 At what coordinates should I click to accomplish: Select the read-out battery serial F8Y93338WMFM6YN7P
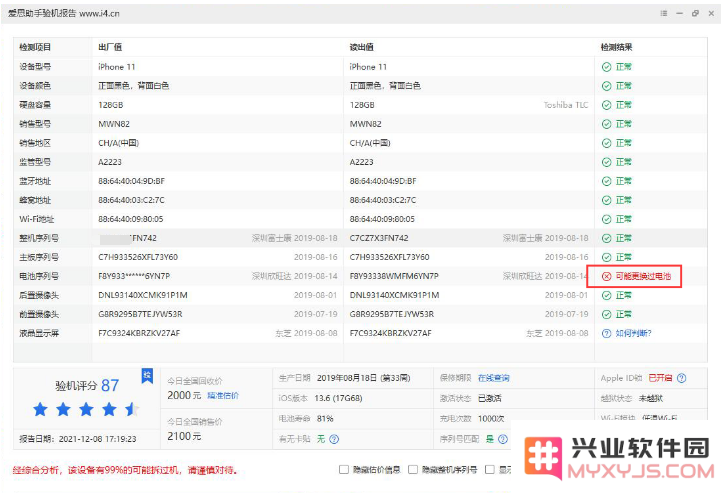[394, 276]
